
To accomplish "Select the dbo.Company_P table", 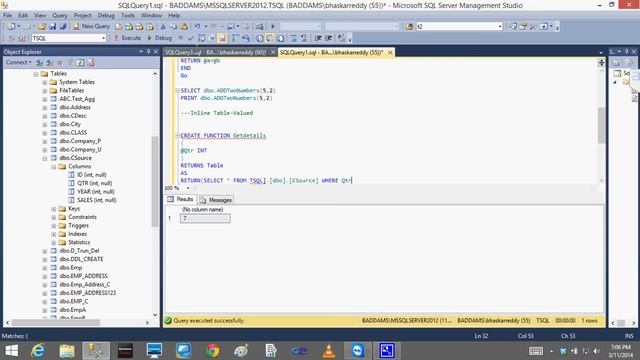I will click(80, 141).
